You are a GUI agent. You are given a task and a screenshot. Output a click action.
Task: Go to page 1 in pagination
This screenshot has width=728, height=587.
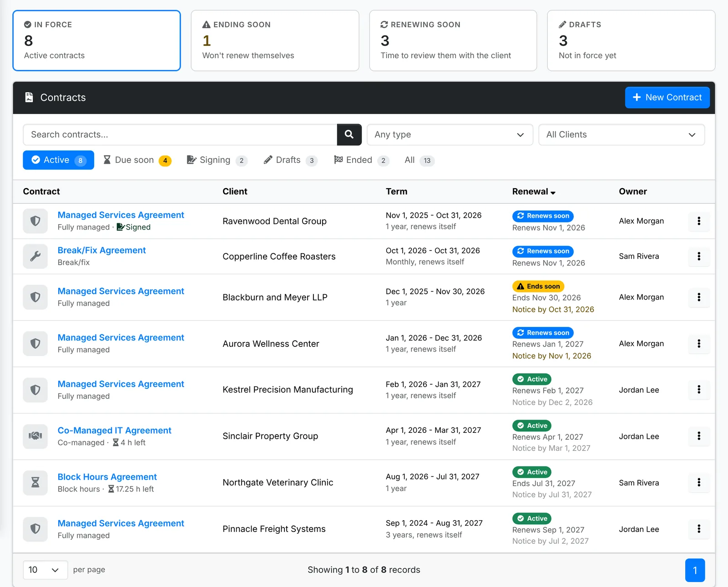coord(695,570)
